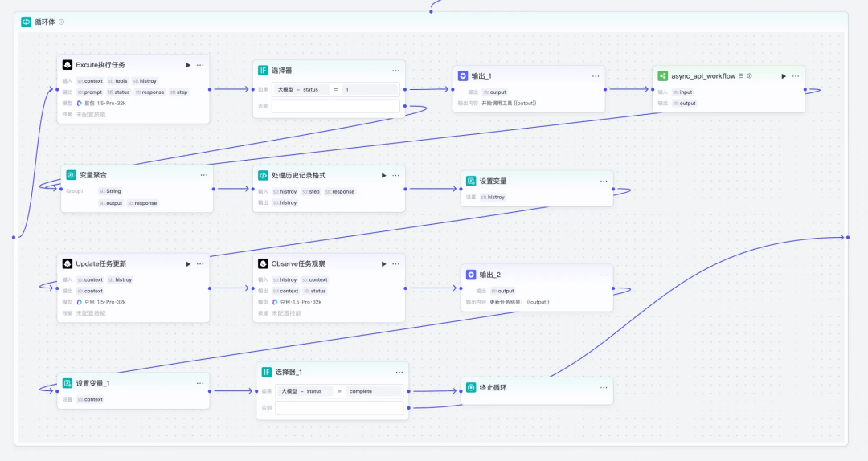The image size is (868, 461).
Task: Click the prompt output tag in Excute执行任务
Action: 90,92
